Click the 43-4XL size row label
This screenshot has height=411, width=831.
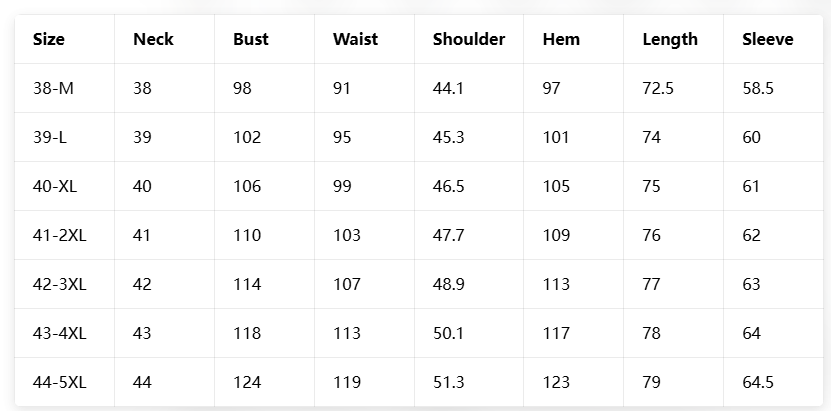pyautogui.click(x=60, y=333)
